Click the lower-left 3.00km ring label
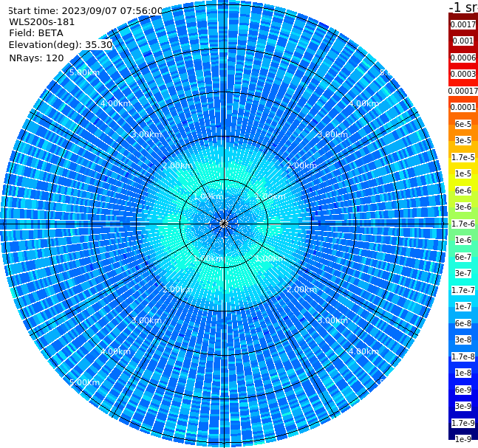This screenshot has height=448, width=478. pyautogui.click(x=146, y=320)
